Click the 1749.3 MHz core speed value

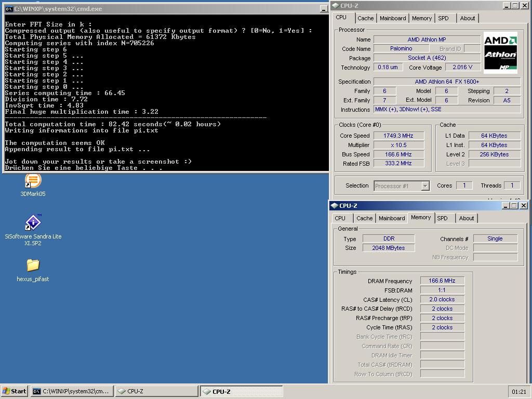coord(398,136)
